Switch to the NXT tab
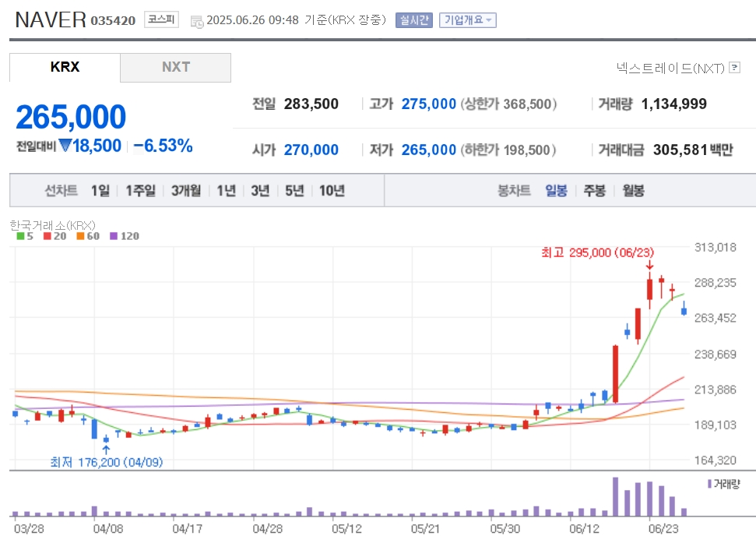 tap(175, 68)
